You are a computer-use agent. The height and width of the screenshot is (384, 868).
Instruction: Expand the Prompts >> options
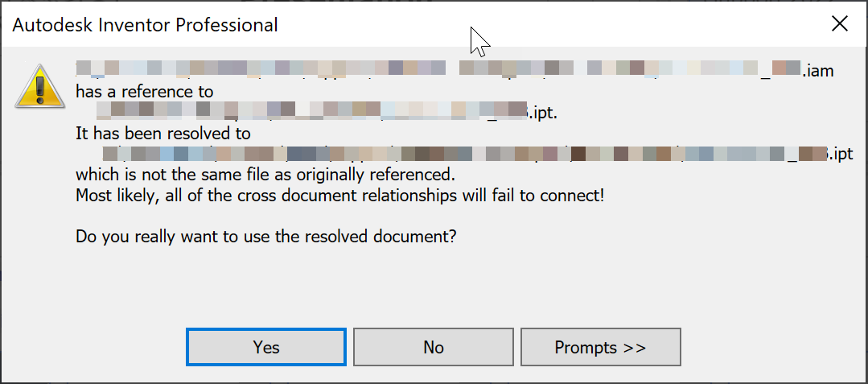(600, 347)
